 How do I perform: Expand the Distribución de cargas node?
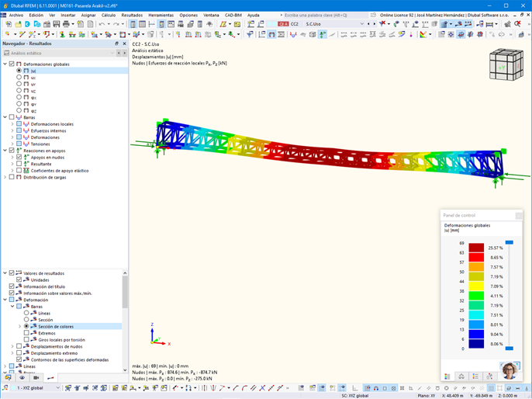(x=5, y=177)
